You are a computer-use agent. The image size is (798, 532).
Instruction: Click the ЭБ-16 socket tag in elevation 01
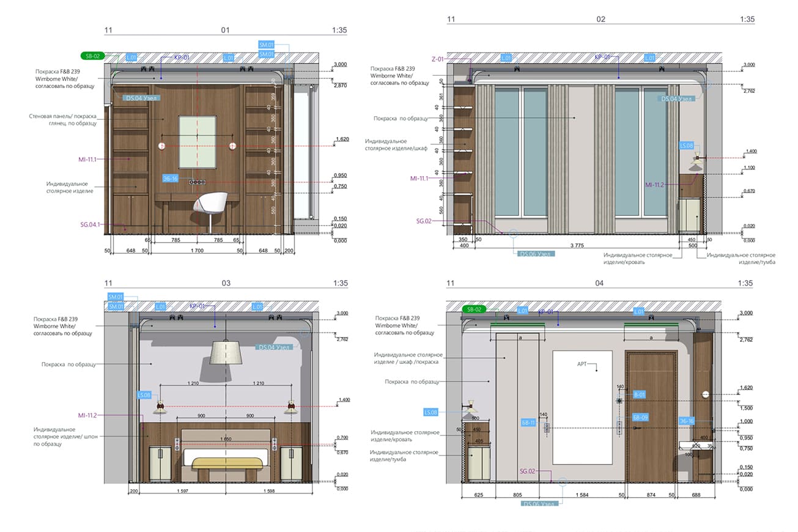point(170,179)
